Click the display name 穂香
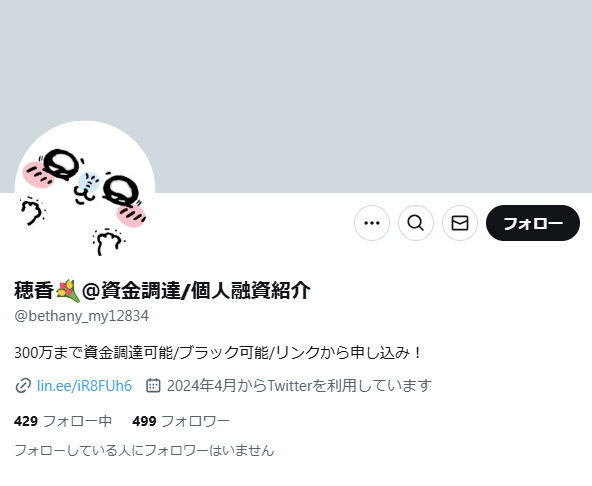Viewport: 592px width, 486px height. [x=34, y=291]
